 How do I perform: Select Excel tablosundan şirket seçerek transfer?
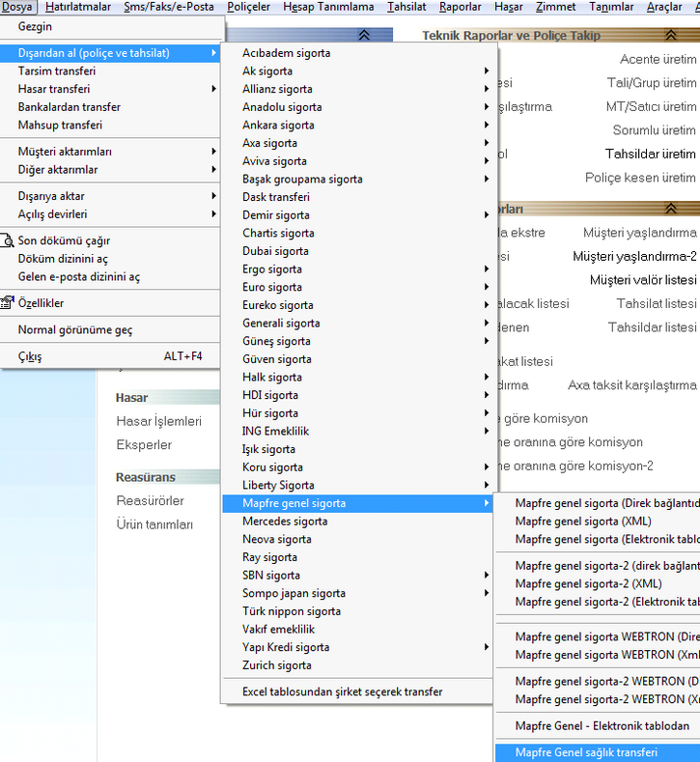pyautogui.click(x=342, y=692)
